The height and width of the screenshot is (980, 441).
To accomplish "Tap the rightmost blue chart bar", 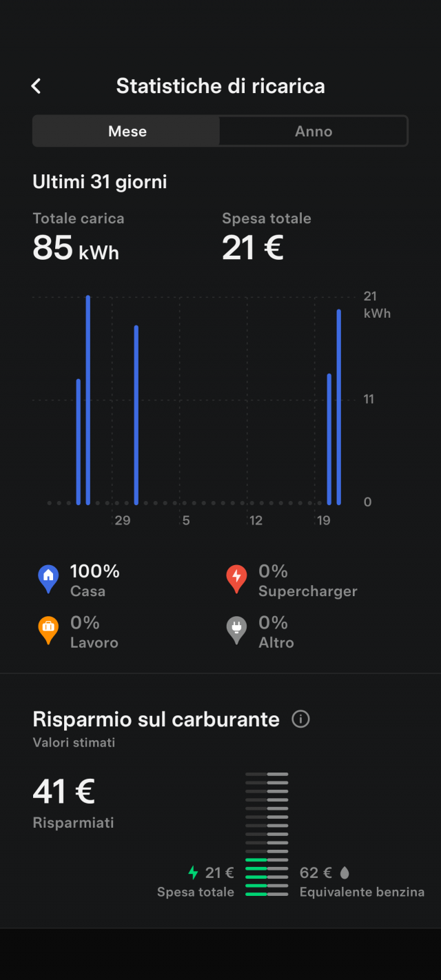I will 339,407.
